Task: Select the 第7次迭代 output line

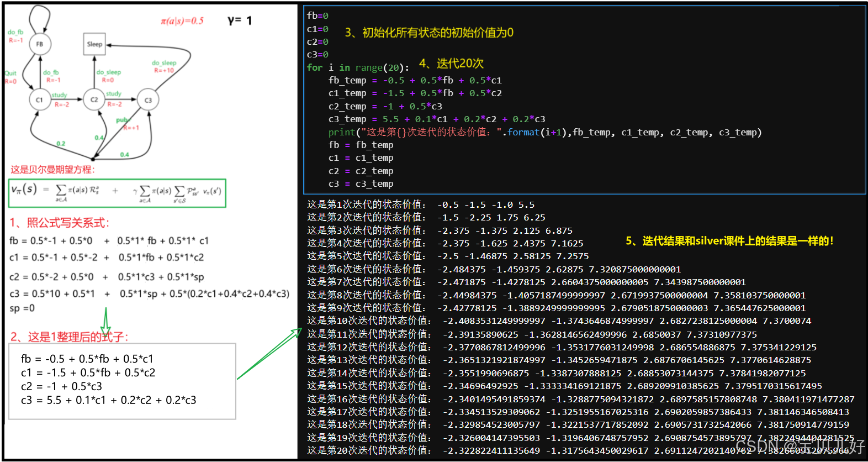Action: (x=527, y=282)
